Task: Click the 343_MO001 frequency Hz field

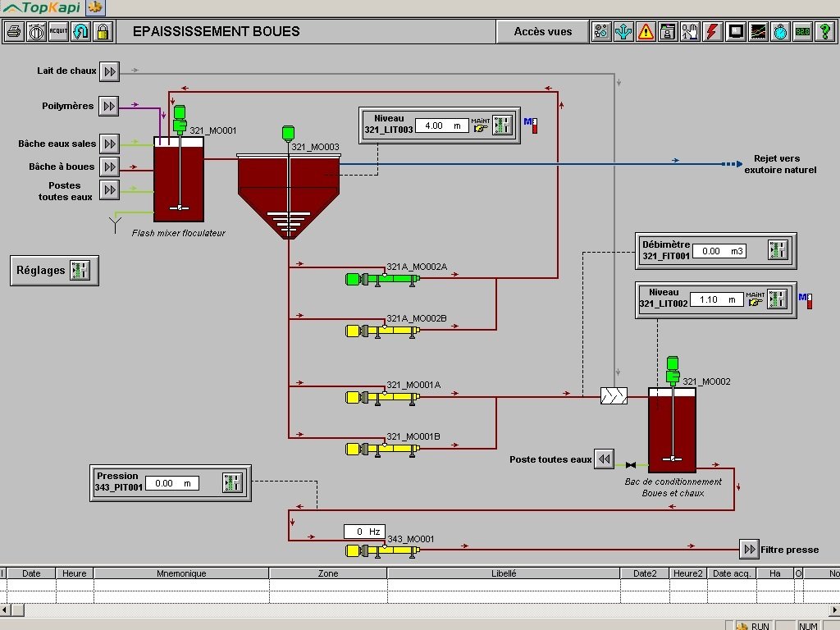Action: (x=364, y=532)
